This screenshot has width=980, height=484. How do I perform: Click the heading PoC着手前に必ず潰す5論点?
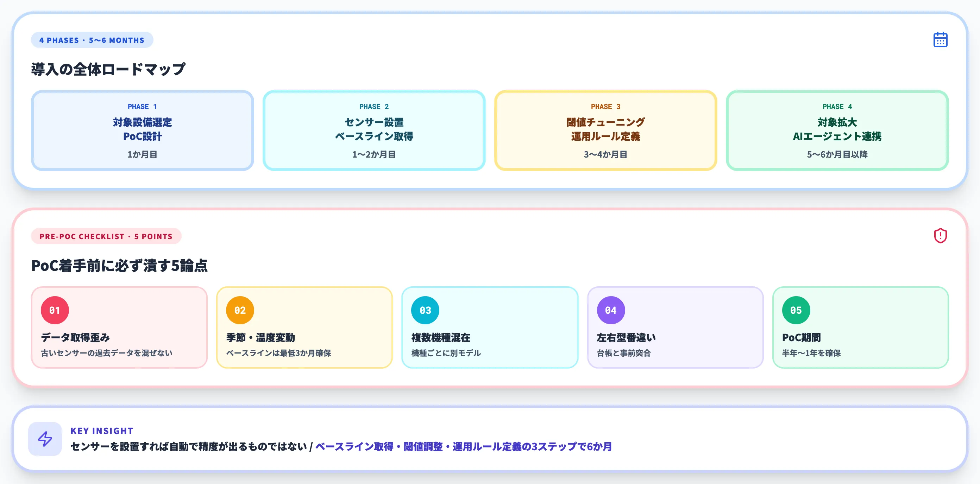pos(119,265)
